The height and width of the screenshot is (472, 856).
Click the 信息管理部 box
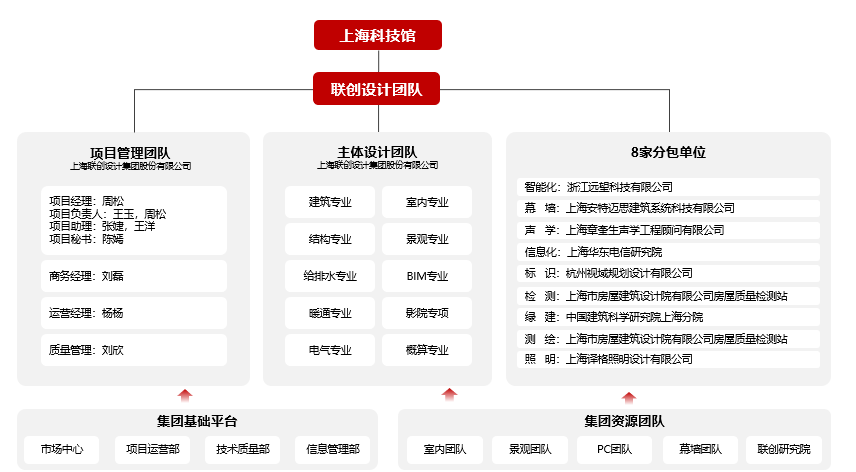pyautogui.click(x=332, y=450)
